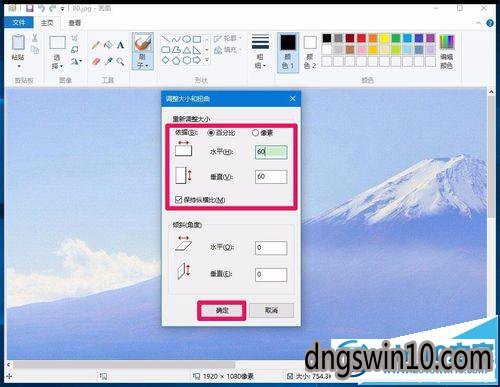Select the Text tool letter A

120,45
